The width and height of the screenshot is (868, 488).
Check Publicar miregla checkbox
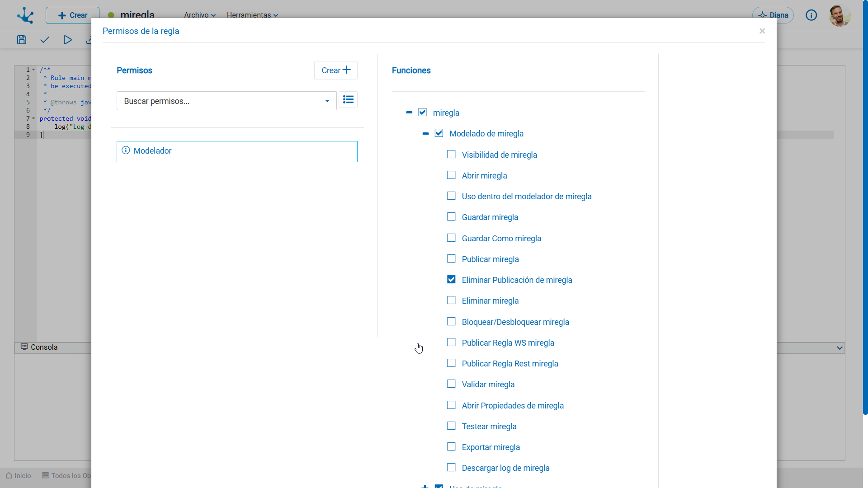451,258
